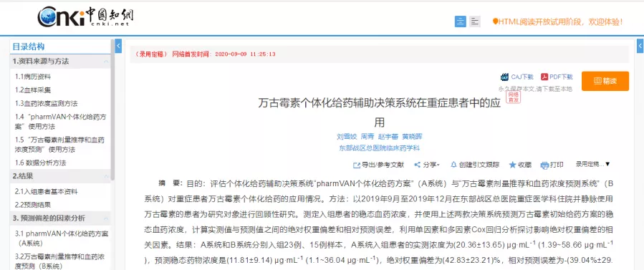Click the star icon for 收藏
This screenshot has width=644, height=270.
click(x=513, y=165)
